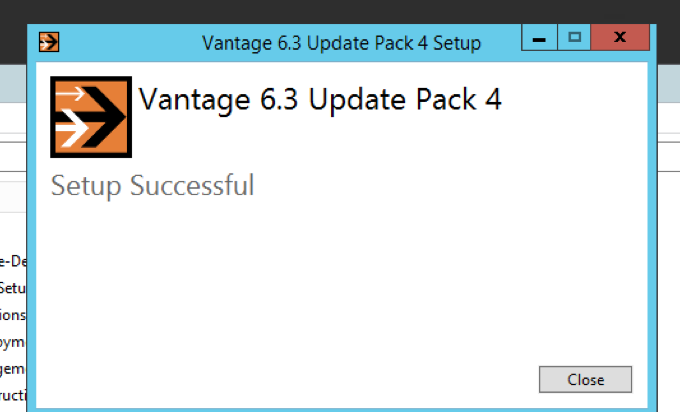Click the background window's light blue strip at right
The image size is (680, 412).
coord(669,84)
